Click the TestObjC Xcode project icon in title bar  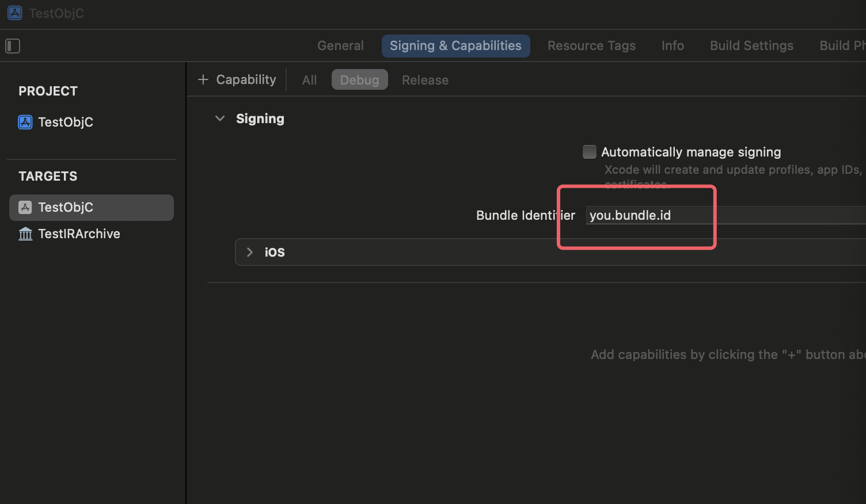tap(15, 13)
